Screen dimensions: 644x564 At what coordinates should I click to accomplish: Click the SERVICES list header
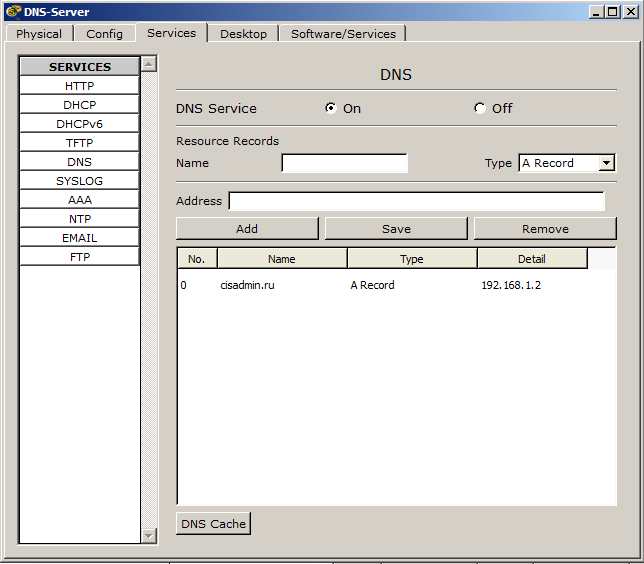(80, 67)
